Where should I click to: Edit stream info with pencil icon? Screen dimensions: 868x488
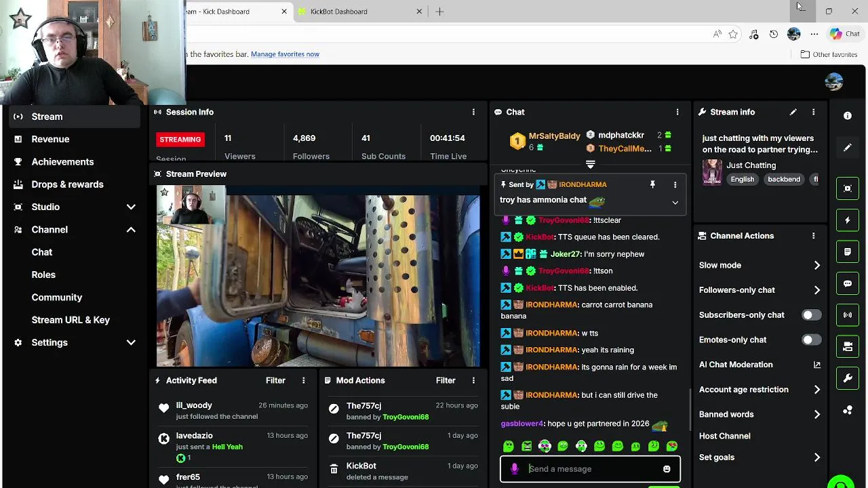(x=793, y=112)
